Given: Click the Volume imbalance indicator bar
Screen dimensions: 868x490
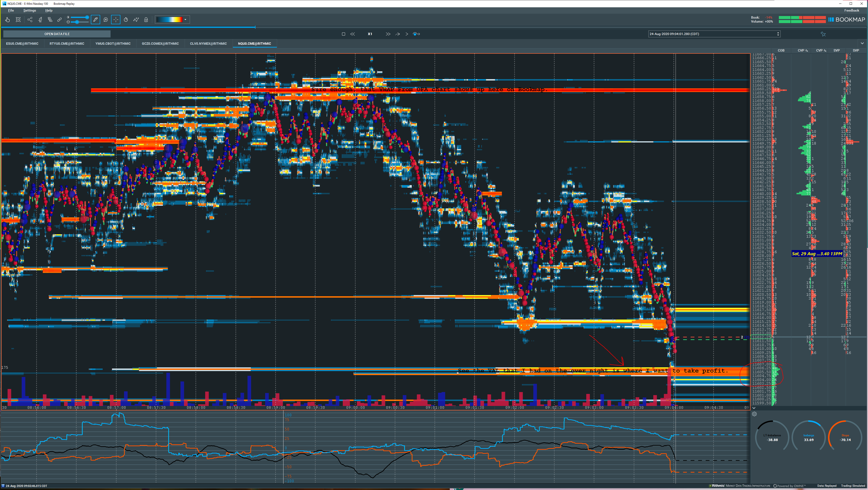Looking at the screenshot, I should point(802,22).
